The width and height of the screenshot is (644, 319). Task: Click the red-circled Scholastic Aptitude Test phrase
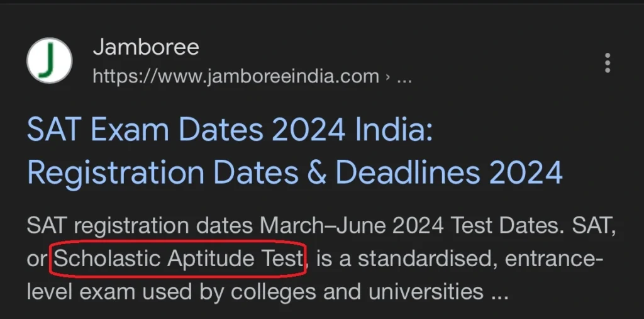179,258
